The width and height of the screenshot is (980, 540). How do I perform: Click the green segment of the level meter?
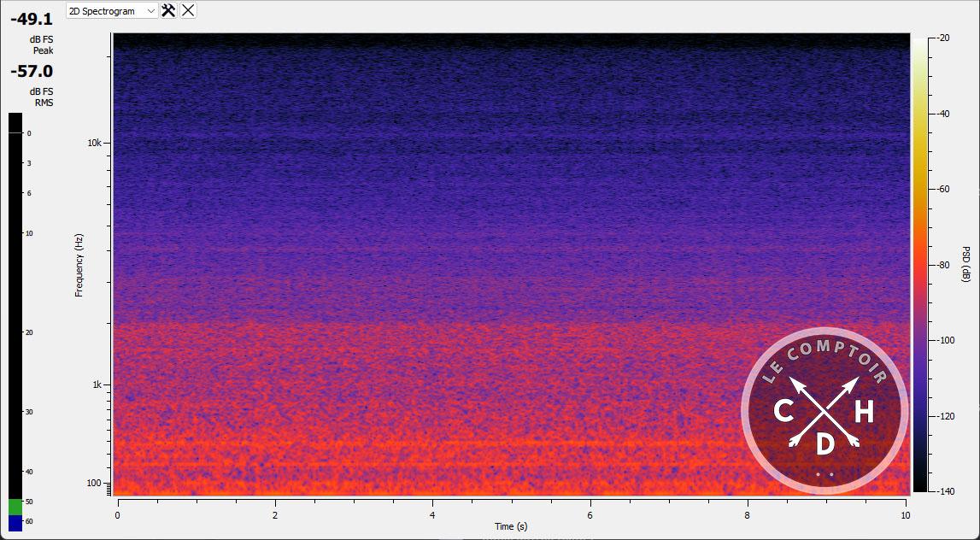[x=15, y=507]
